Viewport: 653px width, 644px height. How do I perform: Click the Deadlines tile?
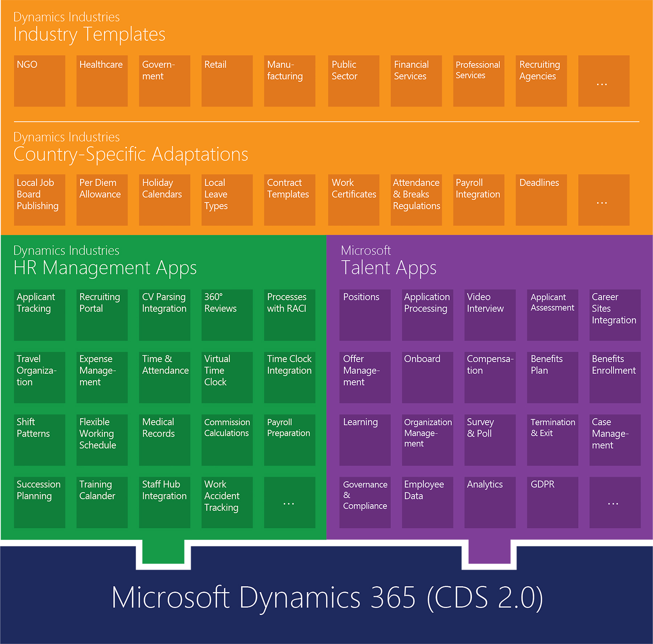click(x=541, y=200)
